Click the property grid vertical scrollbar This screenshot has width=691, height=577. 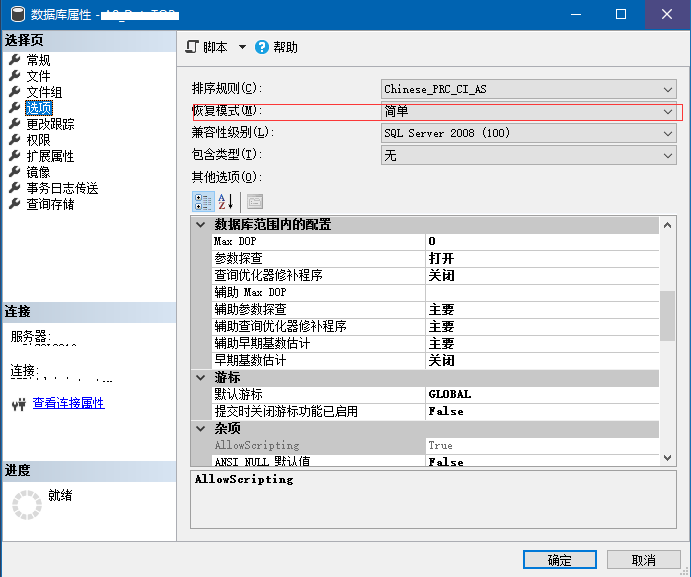coord(667,316)
